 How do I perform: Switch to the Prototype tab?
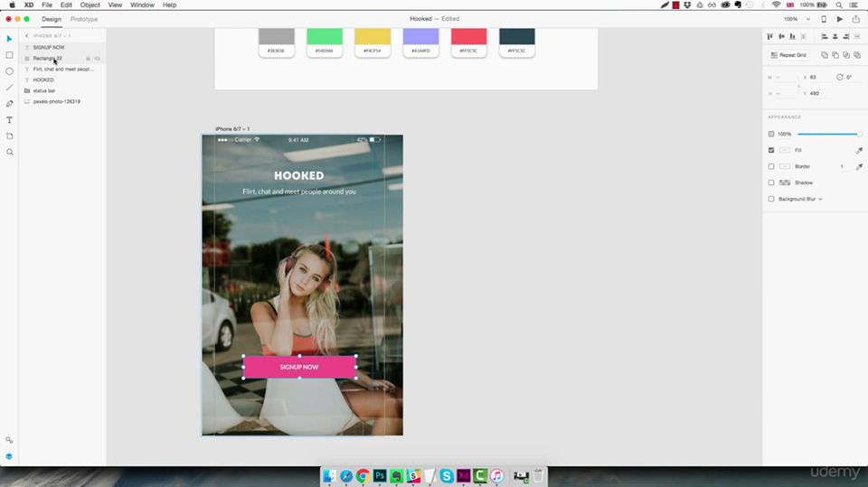click(x=84, y=18)
